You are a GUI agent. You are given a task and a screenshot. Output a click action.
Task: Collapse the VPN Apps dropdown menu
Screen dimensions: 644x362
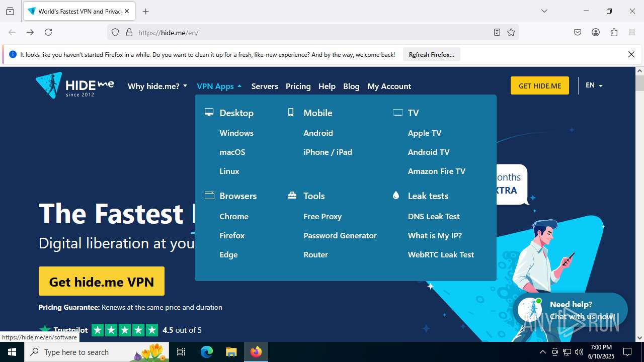click(x=219, y=86)
